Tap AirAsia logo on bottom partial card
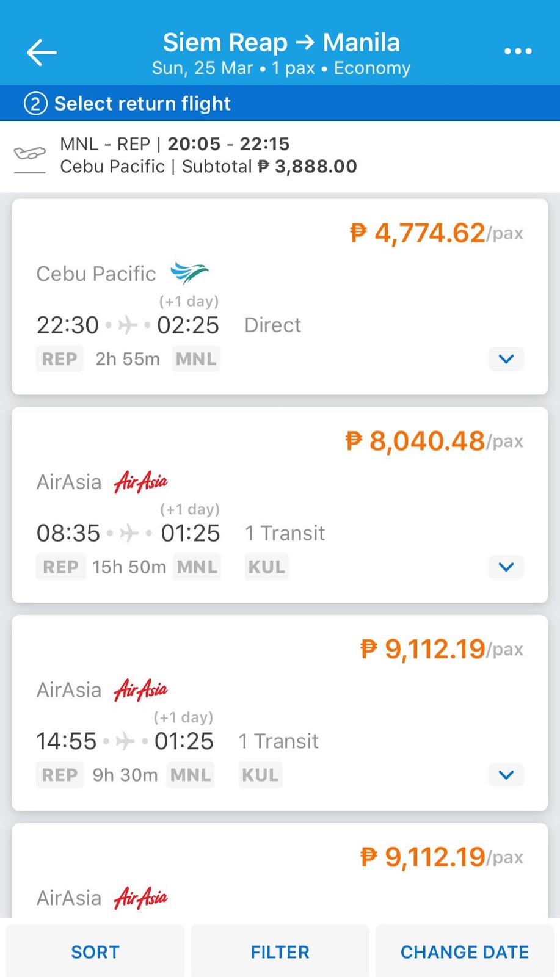This screenshot has height=977, width=560. 141,898
